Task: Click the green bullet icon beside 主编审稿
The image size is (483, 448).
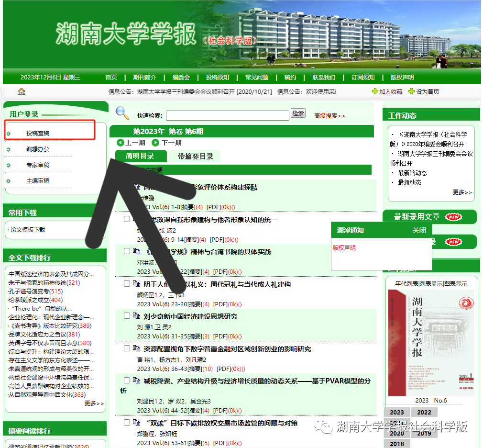Action: [9, 181]
